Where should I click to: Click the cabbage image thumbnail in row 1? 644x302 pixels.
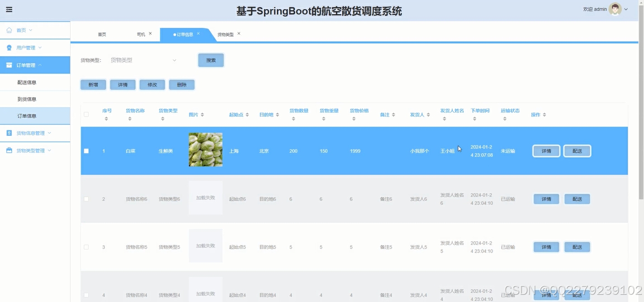pyautogui.click(x=205, y=149)
